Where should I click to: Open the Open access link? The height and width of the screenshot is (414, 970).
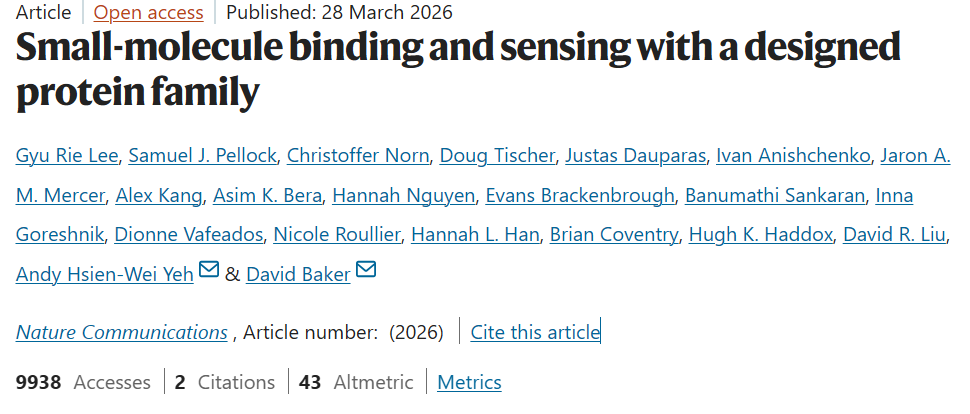[148, 13]
